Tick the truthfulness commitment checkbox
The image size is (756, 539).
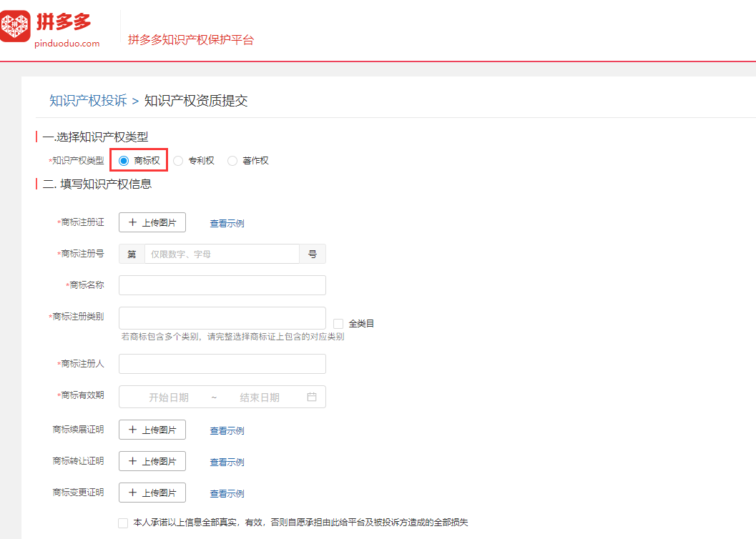(123, 523)
